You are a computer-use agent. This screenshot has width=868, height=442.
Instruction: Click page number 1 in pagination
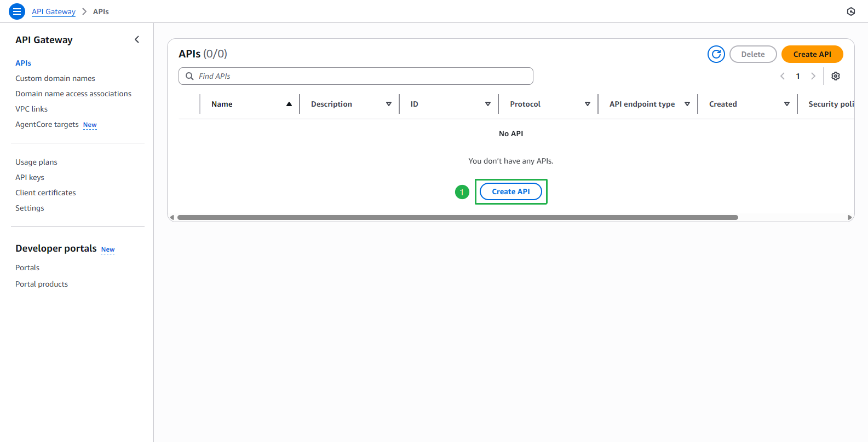pyautogui.click(x=798, y=76)
